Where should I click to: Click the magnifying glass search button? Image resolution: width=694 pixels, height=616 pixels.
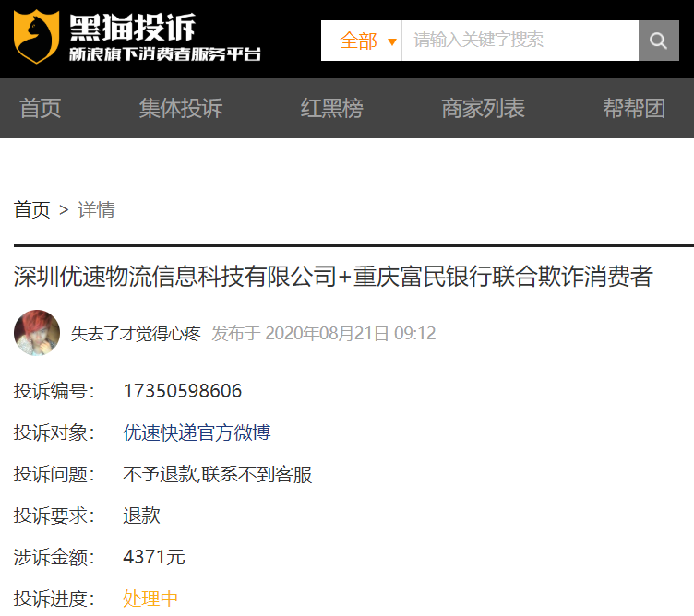(658, 41)
